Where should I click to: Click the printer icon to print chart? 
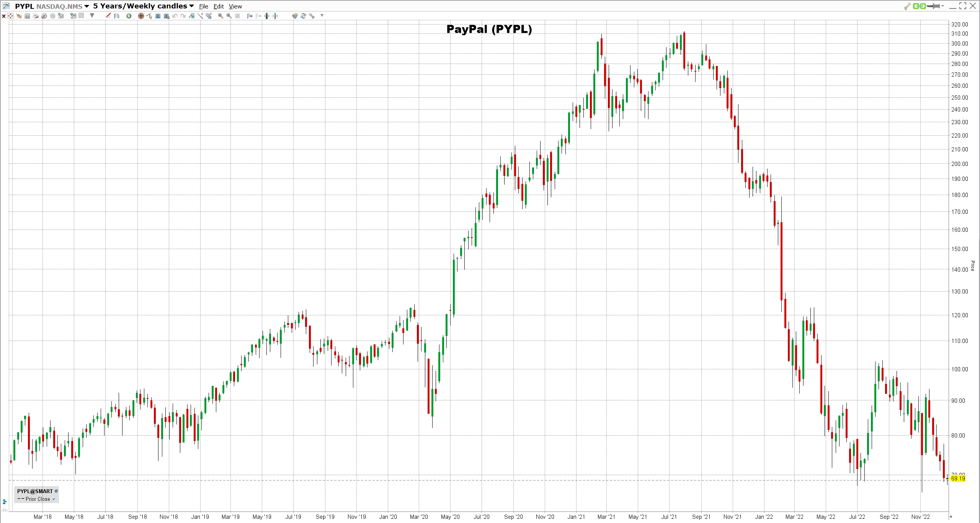coord(36,16)
